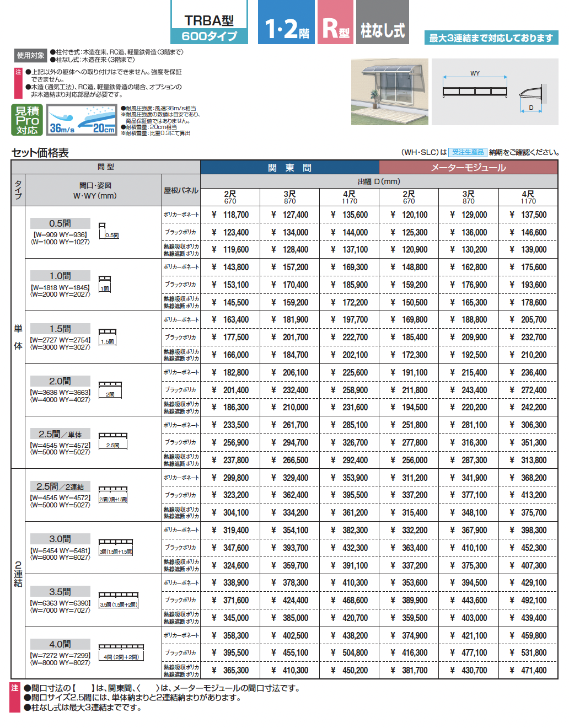Click the ¥137,500 price cell
Viewport: 569px width, 728px height.
pos(528,215)
